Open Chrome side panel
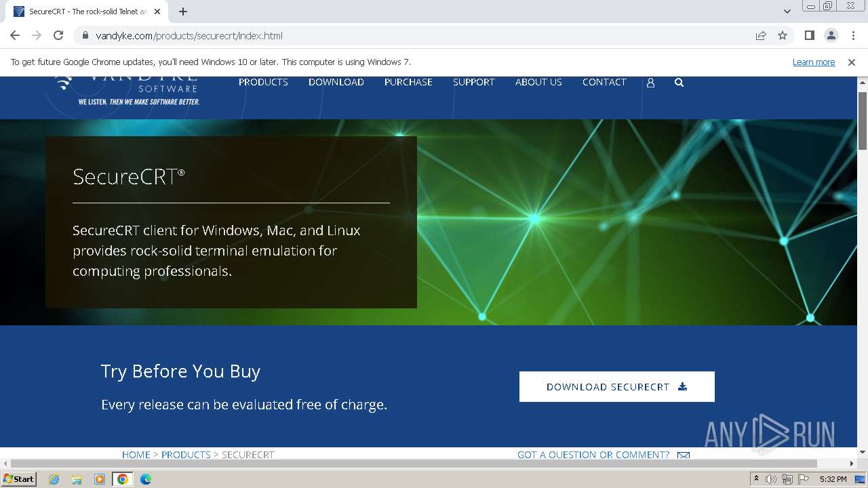The height and width of the screenshot is (488, 868). tap(809, 35)
